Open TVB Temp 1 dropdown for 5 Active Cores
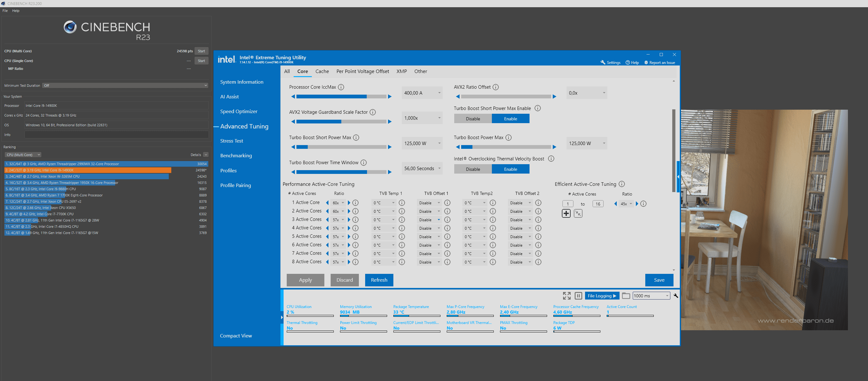The height and width of the screenshot is (381, 868). (384, 237)
